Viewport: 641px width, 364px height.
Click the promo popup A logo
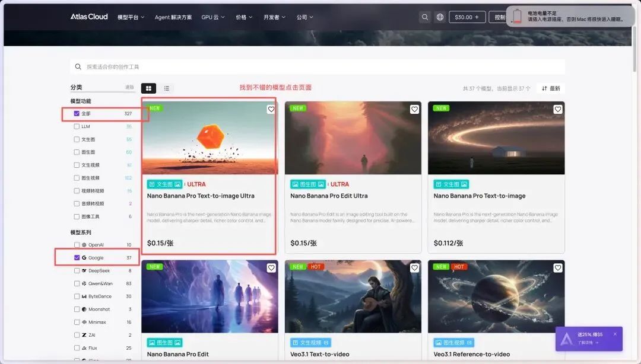point(567,339)
